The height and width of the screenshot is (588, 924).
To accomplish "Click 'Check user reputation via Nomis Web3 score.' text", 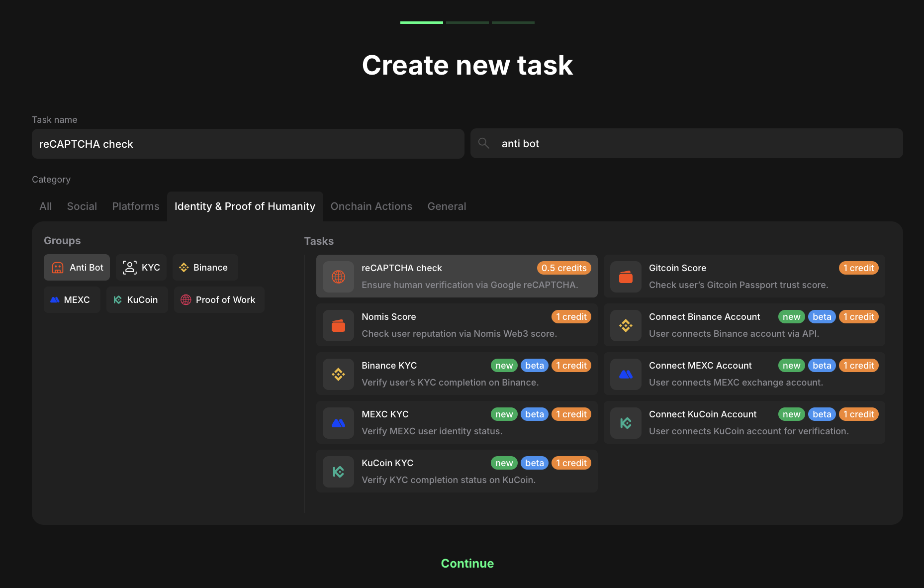I will 460,334.
